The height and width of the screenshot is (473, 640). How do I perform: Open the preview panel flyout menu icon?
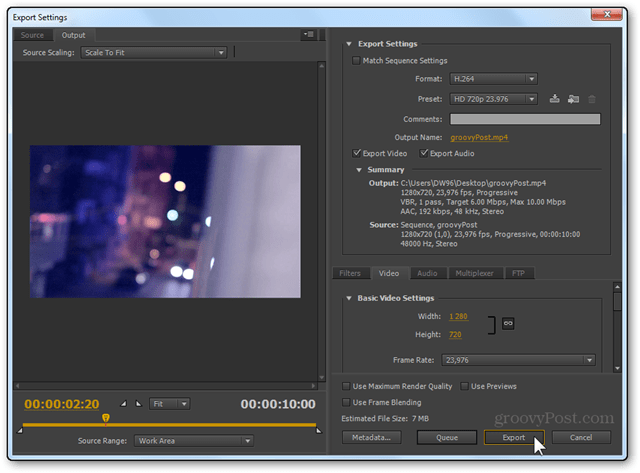309,34
